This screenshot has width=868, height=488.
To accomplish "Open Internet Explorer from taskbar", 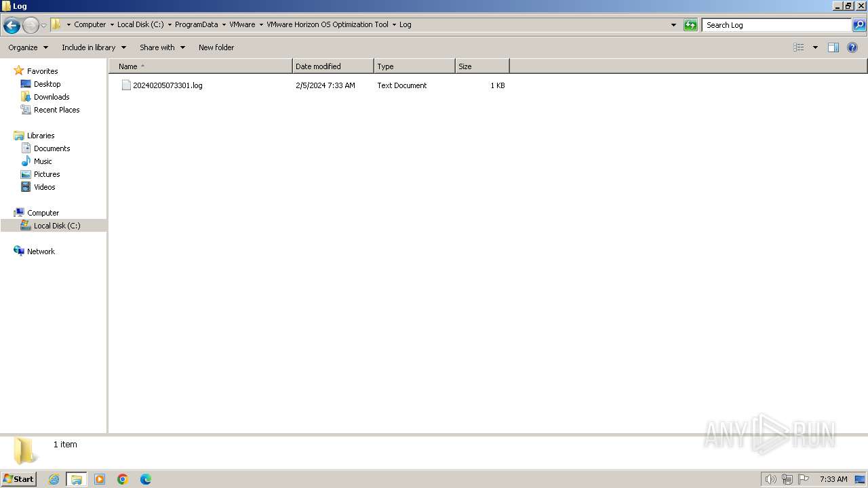I will 54,479.
